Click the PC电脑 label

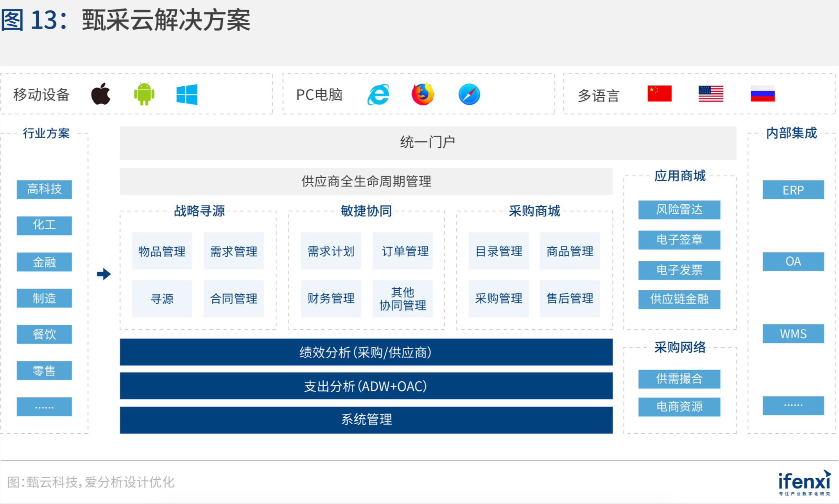pyautogui.click(x=319, y=95)
